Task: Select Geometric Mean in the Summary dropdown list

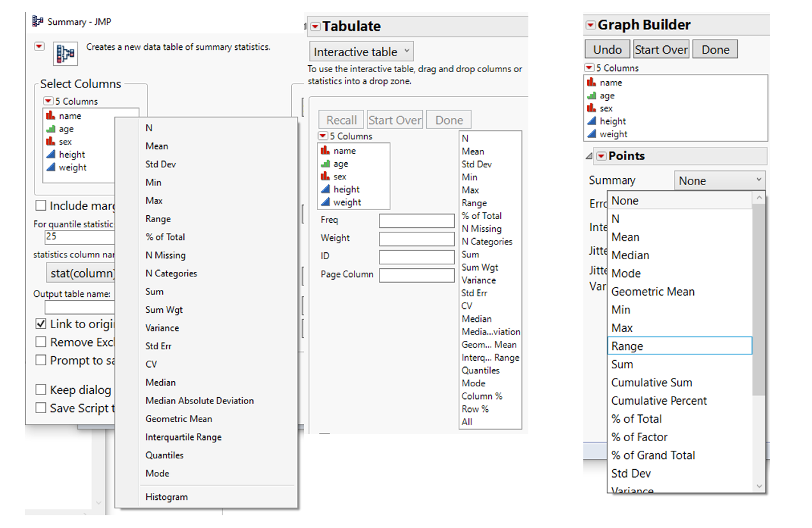Action: coord(652,292)
